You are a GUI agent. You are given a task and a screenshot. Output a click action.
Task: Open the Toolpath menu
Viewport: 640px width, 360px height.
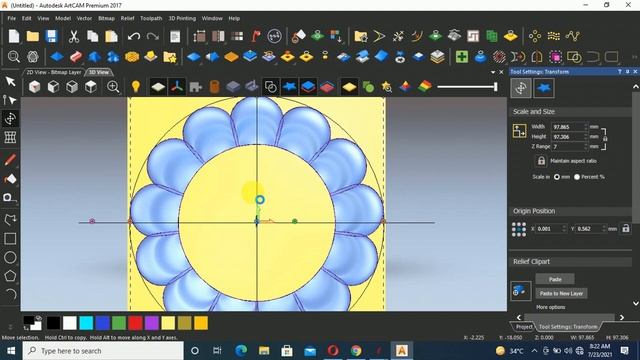point(151,18)
